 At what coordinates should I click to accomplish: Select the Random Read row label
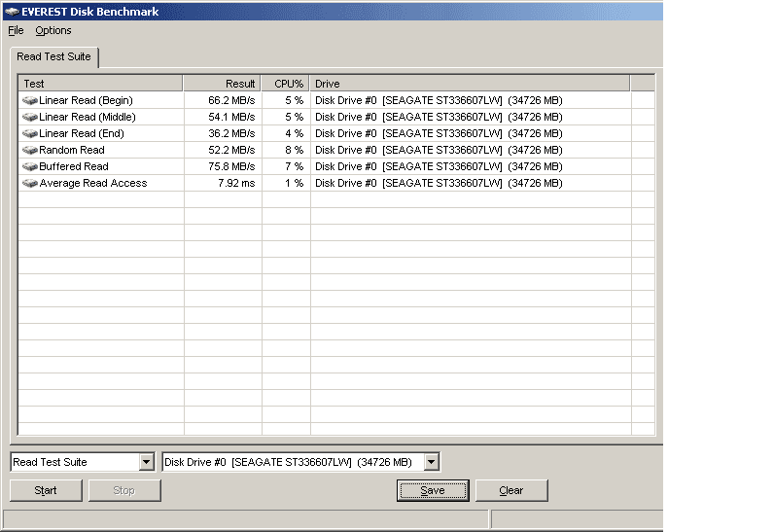pyautogui.click(x=72, y=150)
